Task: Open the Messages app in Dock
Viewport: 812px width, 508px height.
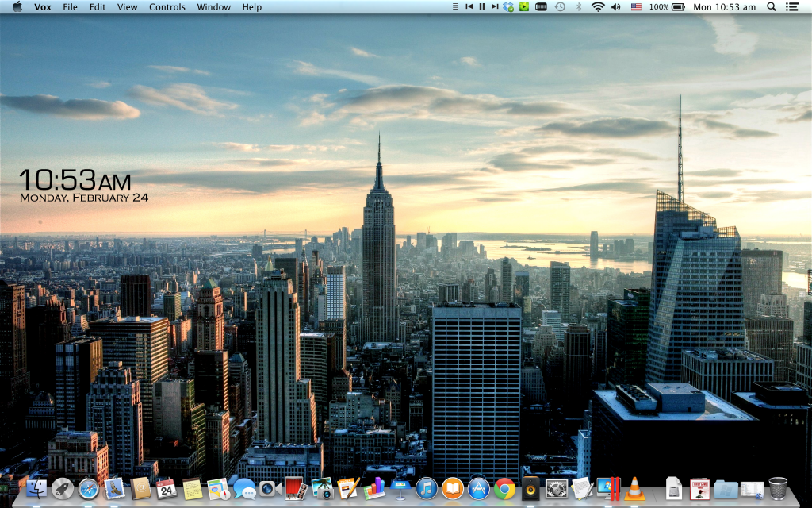Action: [x=243, y=488]
